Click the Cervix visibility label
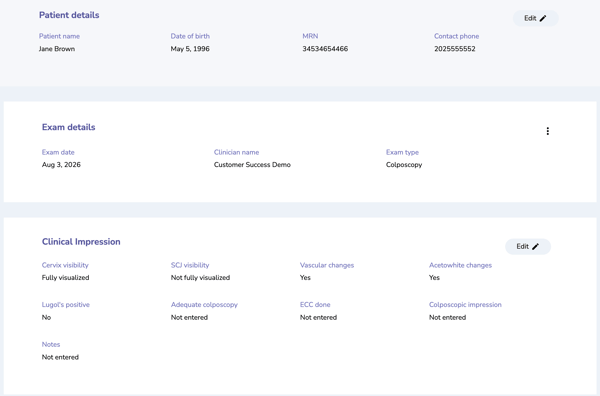Viewport: 600px width, 396px height. pos(65,265)
